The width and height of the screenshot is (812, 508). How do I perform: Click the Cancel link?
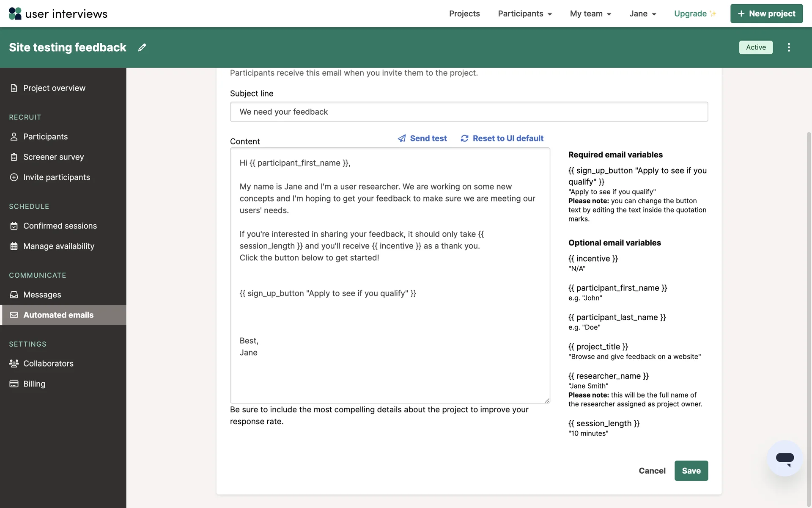pos(652,471)
